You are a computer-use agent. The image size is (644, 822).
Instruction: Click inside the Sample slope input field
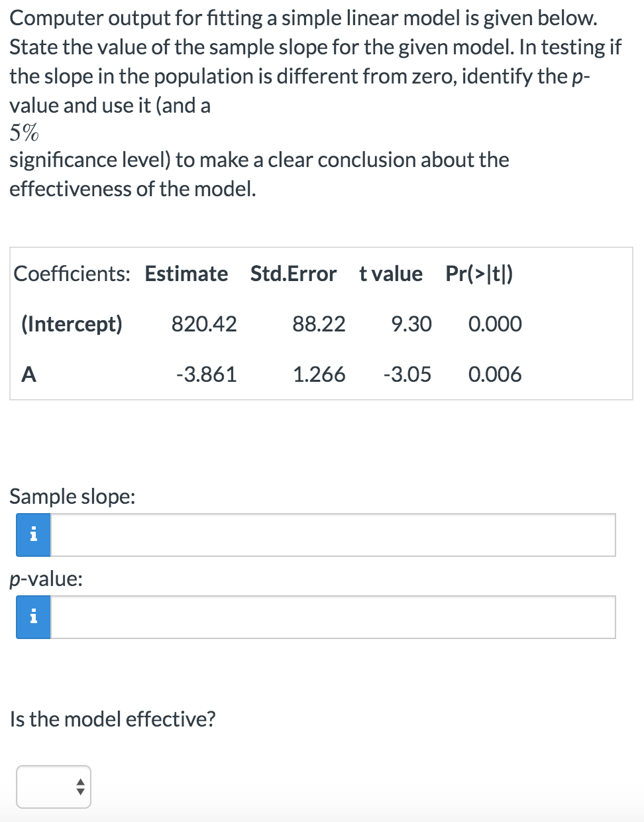click(331, 535)
